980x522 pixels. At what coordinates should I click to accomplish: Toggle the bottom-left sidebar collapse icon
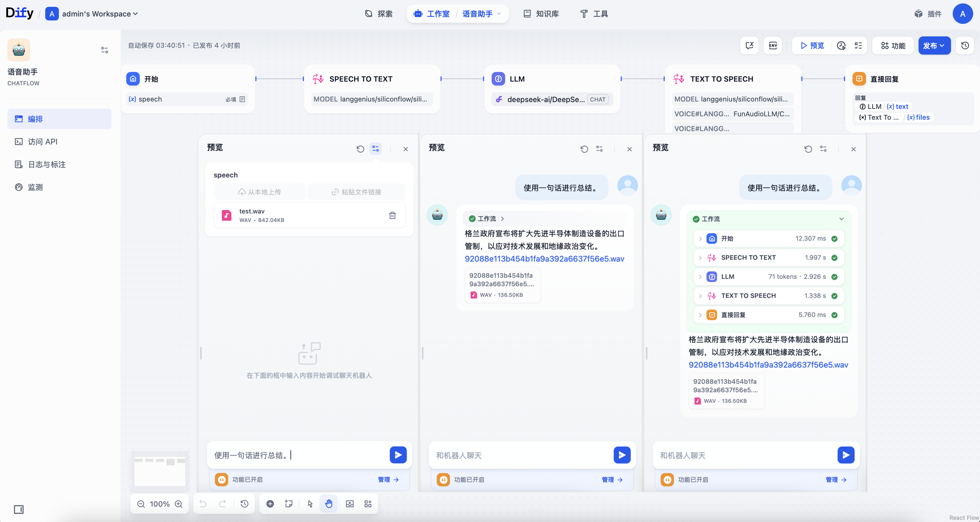(x=19, y=509)
